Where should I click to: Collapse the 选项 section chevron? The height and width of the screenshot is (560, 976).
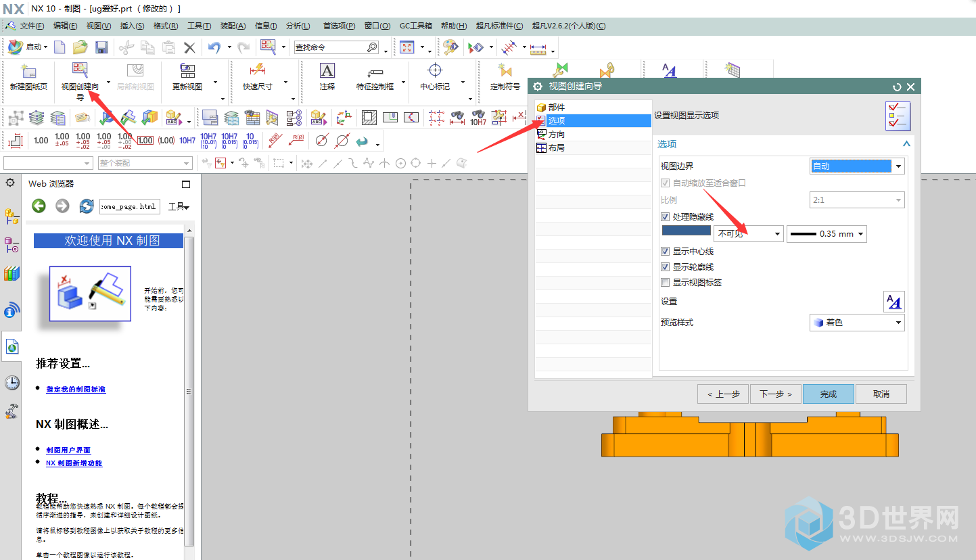(x=906, y=144)
